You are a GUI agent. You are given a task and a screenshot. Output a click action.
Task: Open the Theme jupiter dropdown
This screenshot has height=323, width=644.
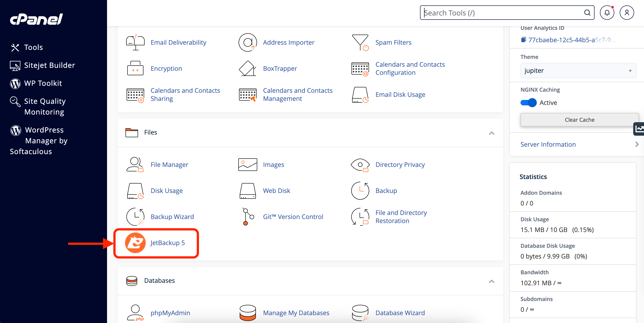click(578, 71)
